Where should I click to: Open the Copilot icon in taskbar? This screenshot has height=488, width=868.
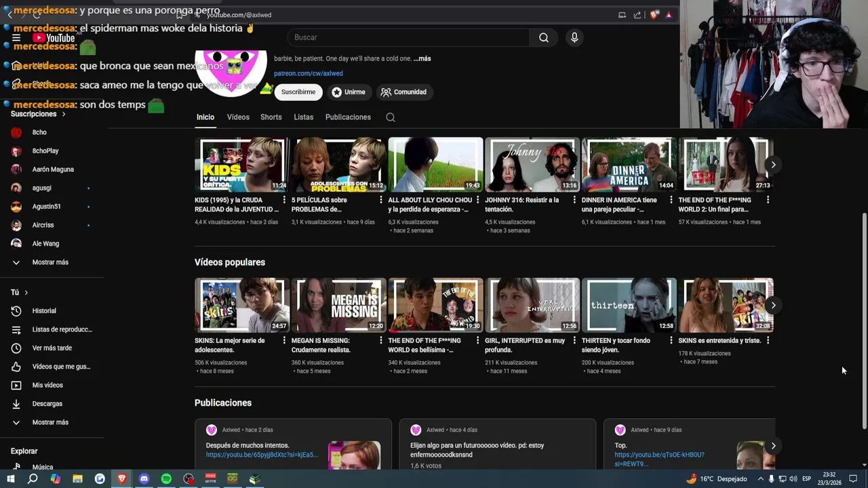coord(55,479)
